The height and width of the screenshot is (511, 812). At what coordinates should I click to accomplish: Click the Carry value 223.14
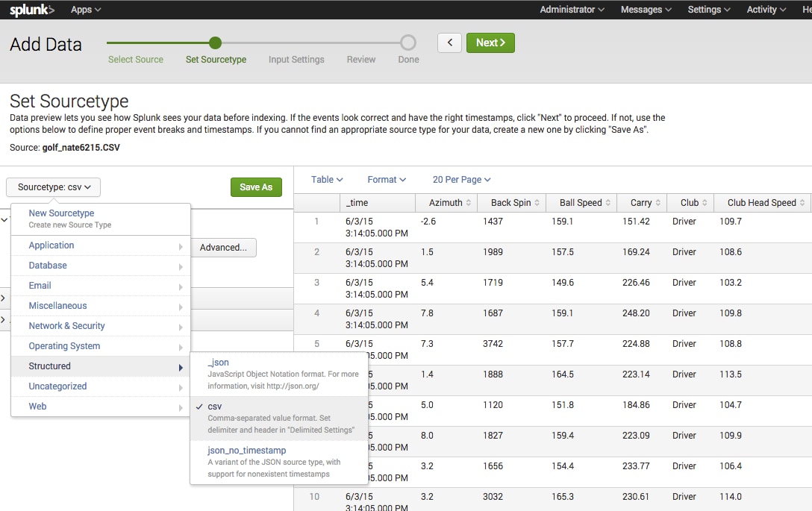636,374
